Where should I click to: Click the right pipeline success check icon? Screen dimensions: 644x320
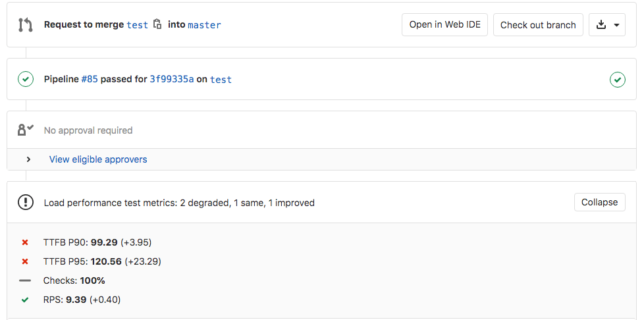pos(617,80)
